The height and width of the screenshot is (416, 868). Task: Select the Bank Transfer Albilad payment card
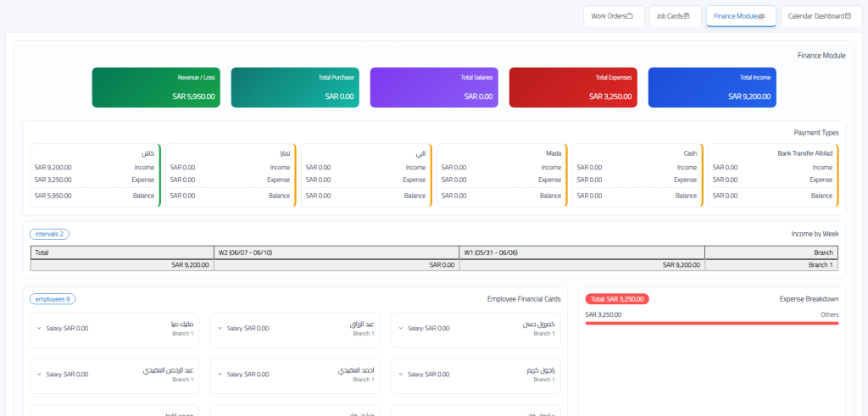pyautogui.click(x=773, y=175)
